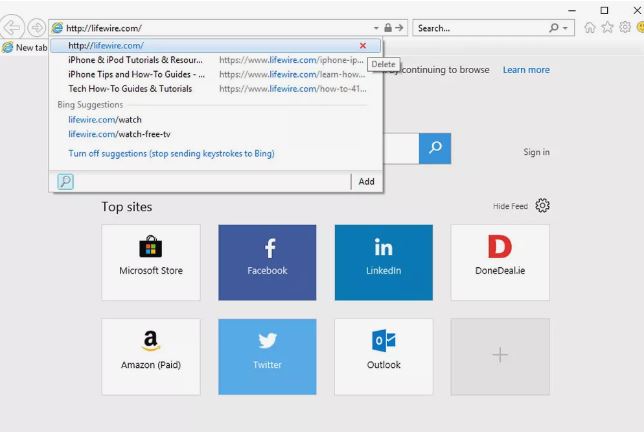Click the plus tile to add a top site

500,356
